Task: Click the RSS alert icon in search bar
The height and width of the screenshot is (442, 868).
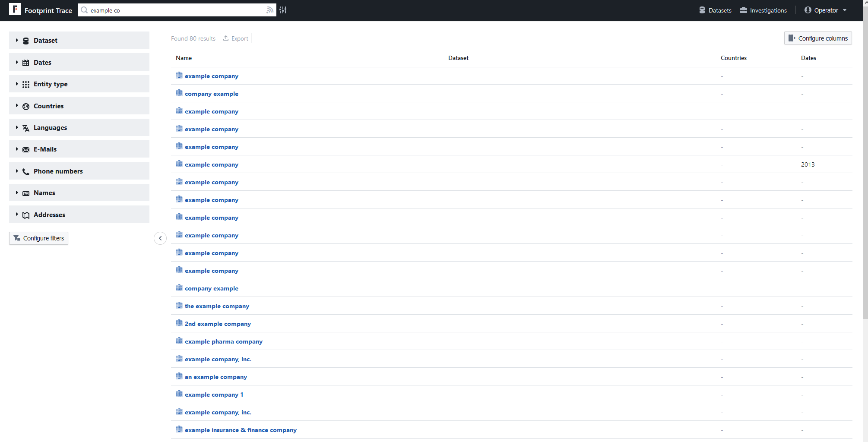Action: click(x=269, y=10)
